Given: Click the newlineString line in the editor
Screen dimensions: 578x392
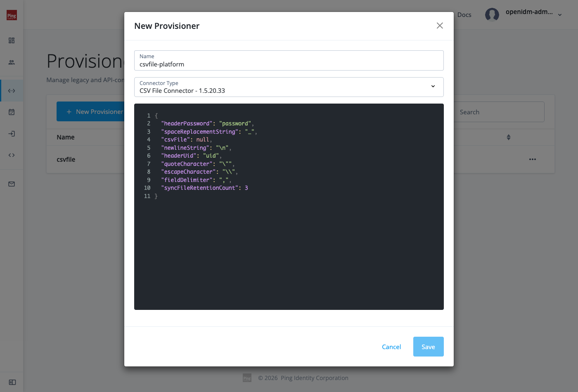Looking at the screenshot, I should [196, 148].
